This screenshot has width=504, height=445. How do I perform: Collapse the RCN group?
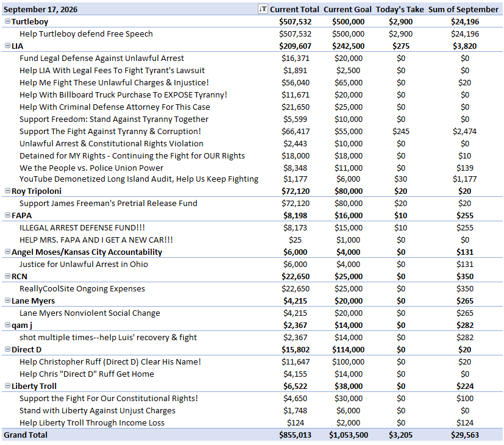(7, 276)
